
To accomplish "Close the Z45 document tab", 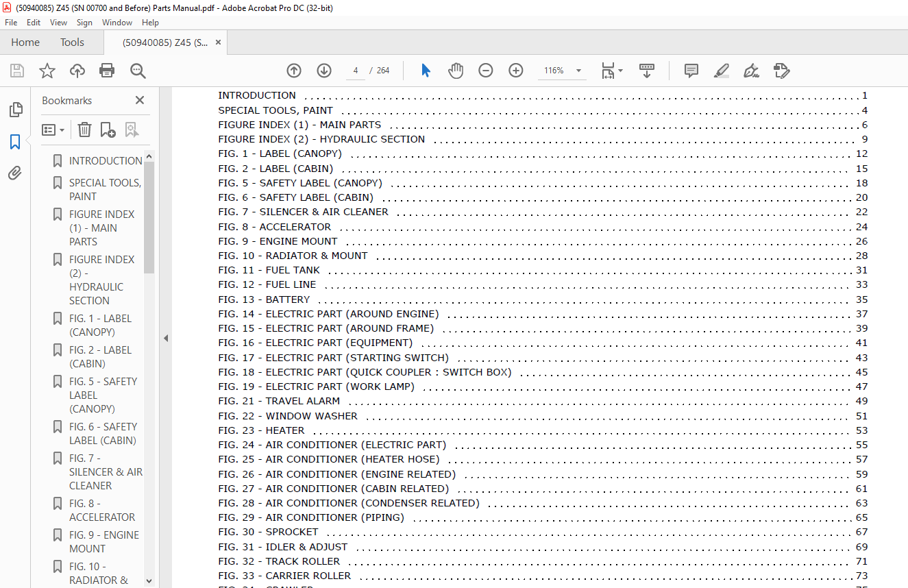I will [x=219, y=42].
